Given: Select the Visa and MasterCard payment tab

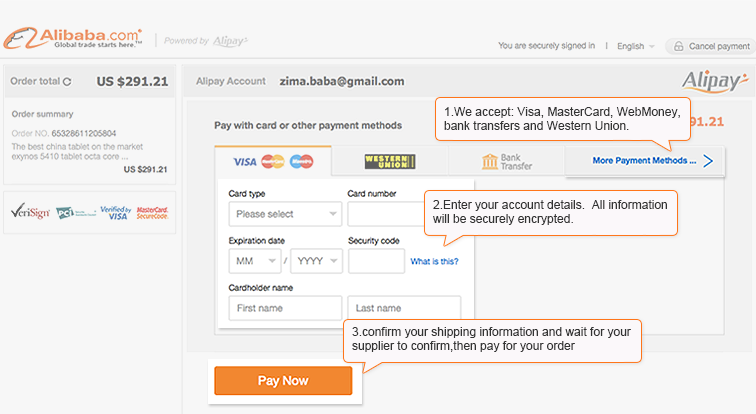Looking at the screenshot, I should coord(273,161).
